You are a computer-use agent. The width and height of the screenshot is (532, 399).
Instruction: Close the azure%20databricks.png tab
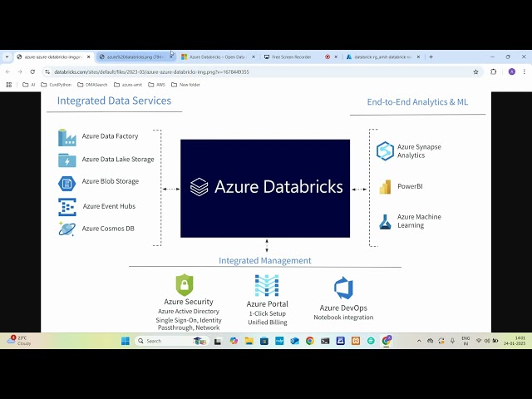pyautogui.click(x=171, y=57)
